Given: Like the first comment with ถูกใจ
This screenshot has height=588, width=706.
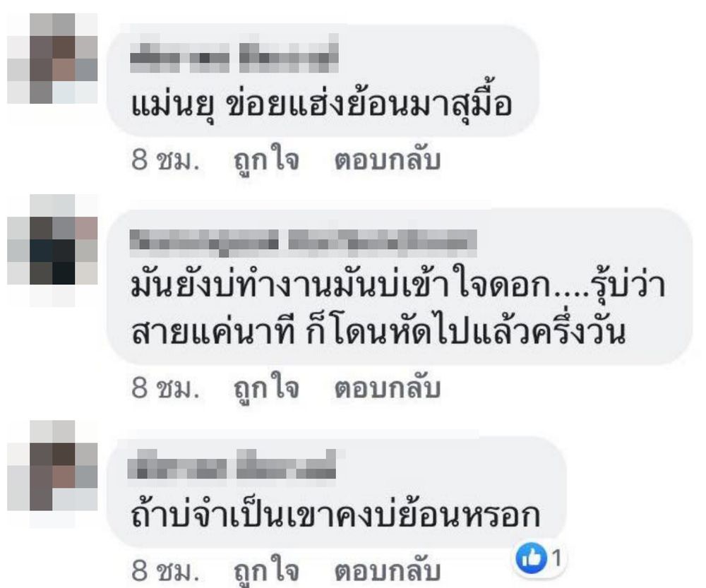Looking at the screenshot, I should (267, 161).
